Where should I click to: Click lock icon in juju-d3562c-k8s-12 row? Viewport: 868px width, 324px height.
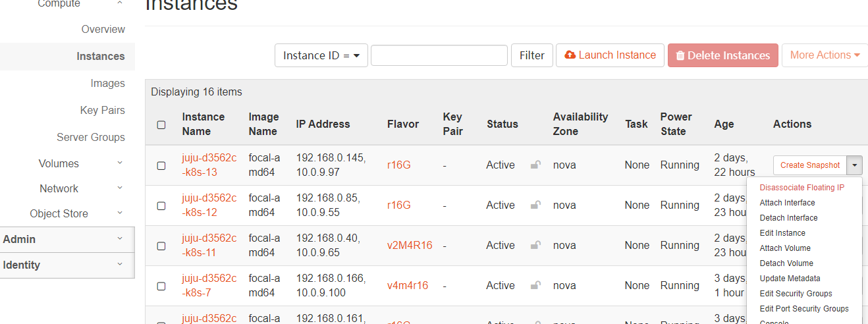tap(536, 205)
